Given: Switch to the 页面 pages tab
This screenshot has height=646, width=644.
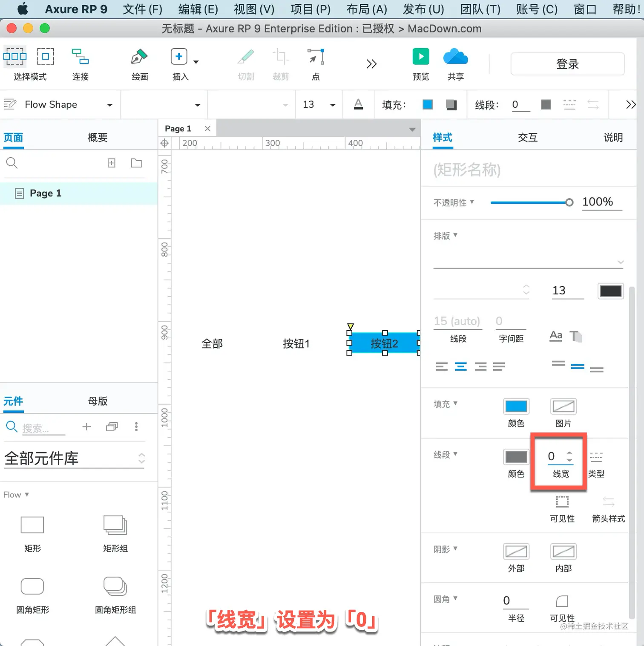Looking at the screenshot, I should 13,138.
